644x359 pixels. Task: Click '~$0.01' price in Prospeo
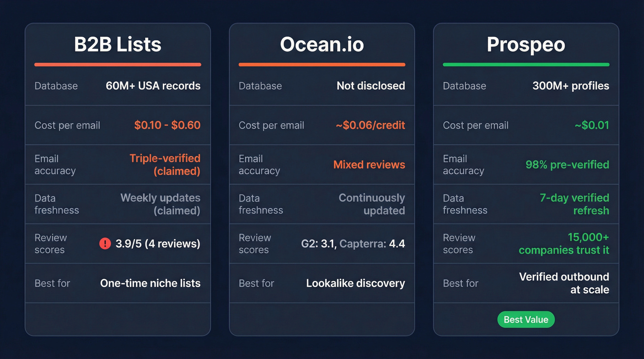[592, 125]
